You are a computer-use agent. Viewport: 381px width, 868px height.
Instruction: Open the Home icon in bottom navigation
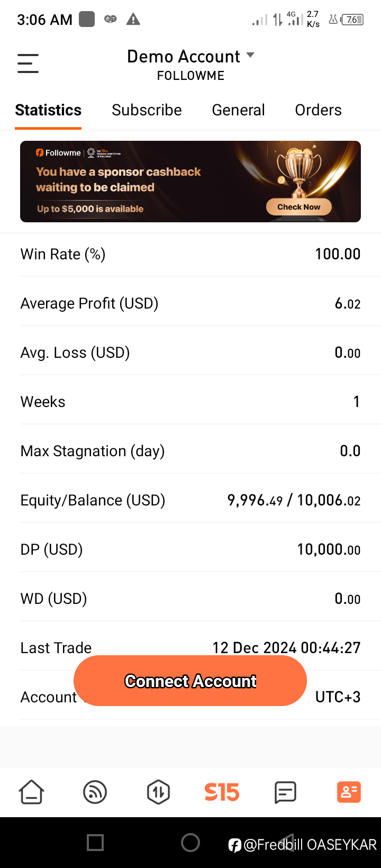(32, 792)
